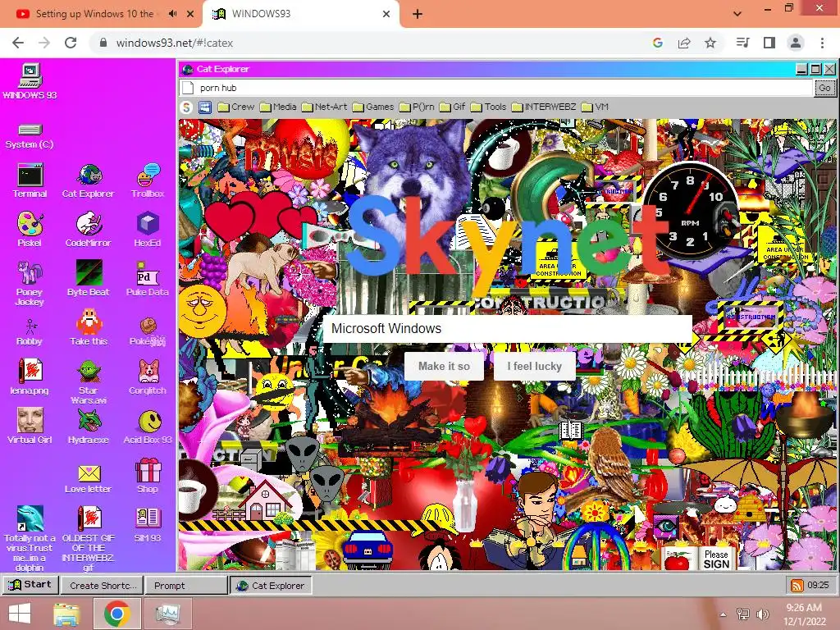This screenshot has height=630, width=840.
Task: Focus the Skynet search box
Action: click(x=507, y=328)
